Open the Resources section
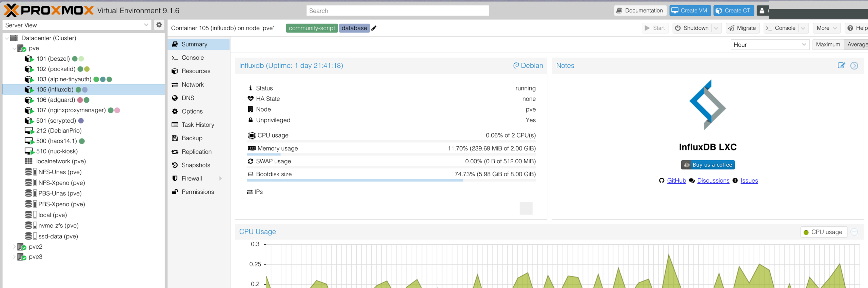868x288 pixels. pyautogui.click(x=199, y=71)
